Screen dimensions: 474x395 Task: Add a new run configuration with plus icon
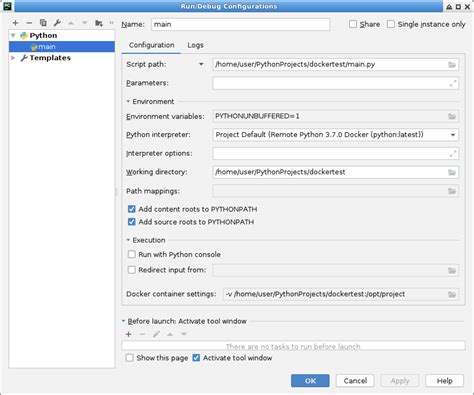(x=15, y=23)
